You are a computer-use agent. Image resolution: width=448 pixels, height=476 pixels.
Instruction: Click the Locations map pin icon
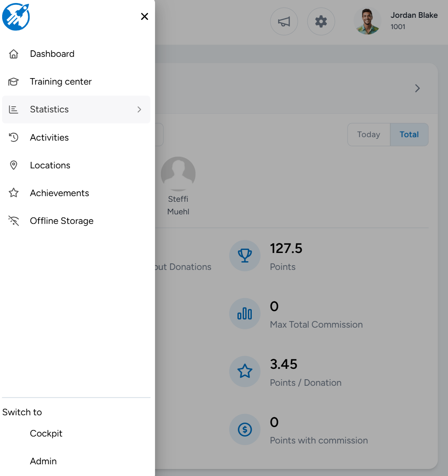click(13, 165)
